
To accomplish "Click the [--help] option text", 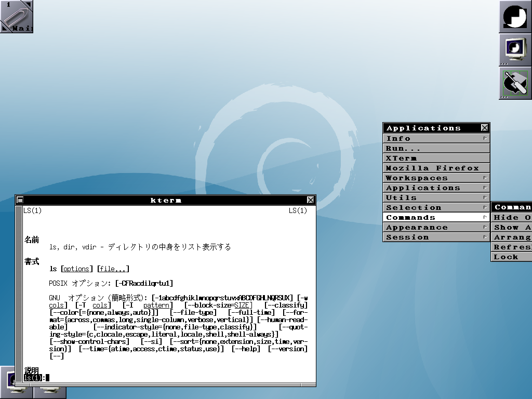I will pos(246,349).
